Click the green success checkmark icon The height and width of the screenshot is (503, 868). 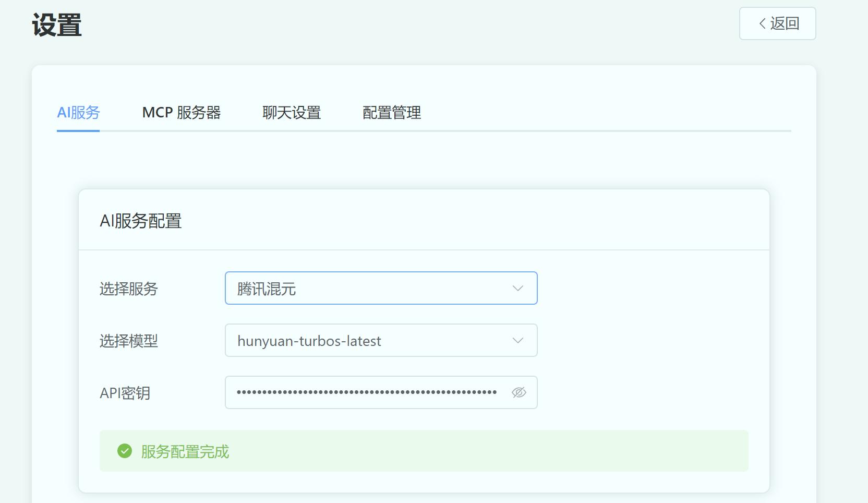[x=125, y=451]
